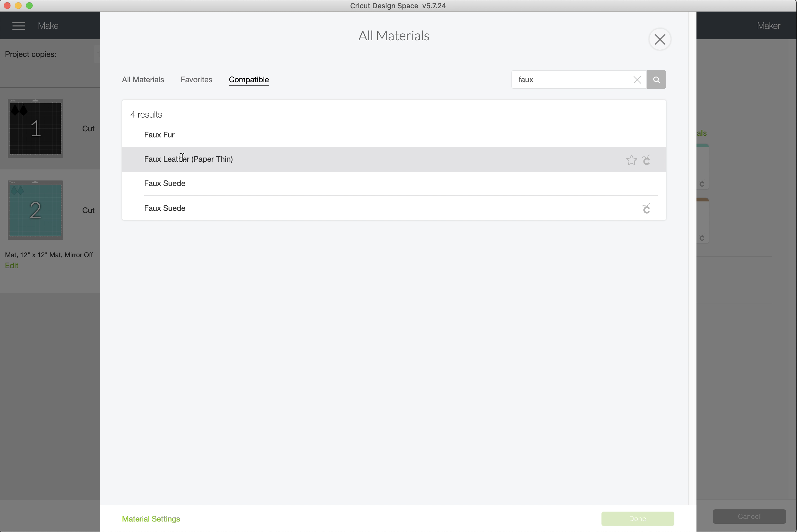Click the Edit link under mat info

coord(12,266)
